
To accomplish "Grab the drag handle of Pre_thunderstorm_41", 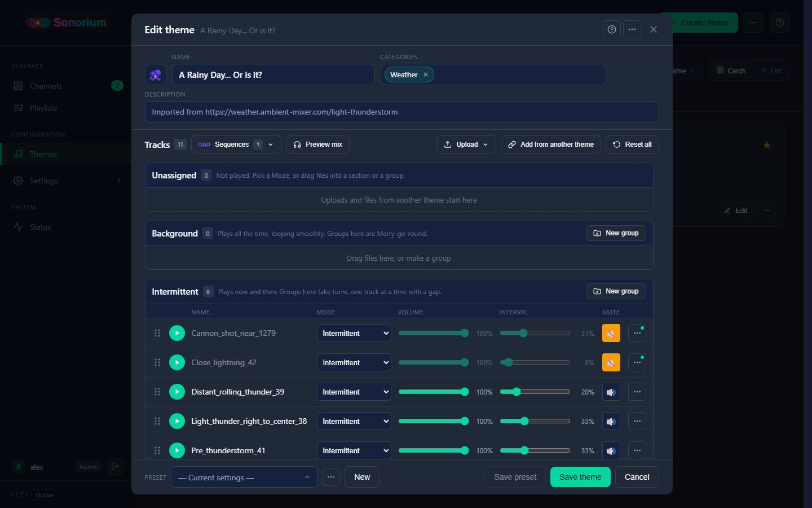I will pyautogui.click(x=157, y=450).
